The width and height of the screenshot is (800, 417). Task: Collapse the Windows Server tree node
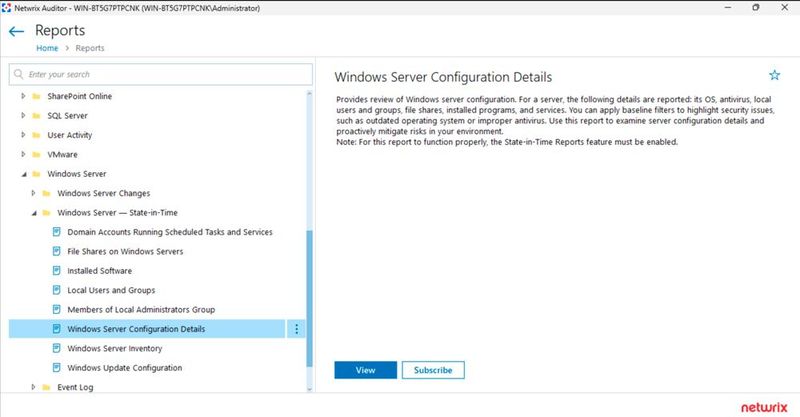coord(23,175)
